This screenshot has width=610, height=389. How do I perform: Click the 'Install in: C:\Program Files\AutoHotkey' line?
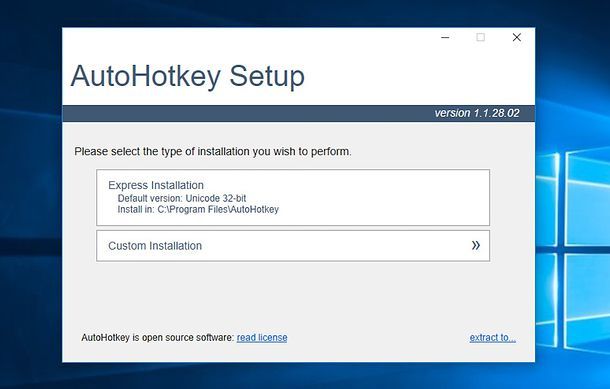click(x=198, y=209)
